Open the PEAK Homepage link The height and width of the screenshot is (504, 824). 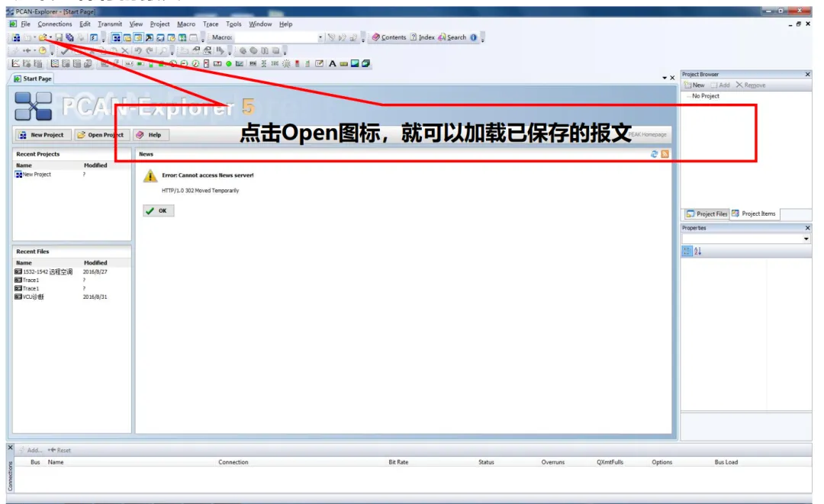pyautogui.click(x=648, y=134)
